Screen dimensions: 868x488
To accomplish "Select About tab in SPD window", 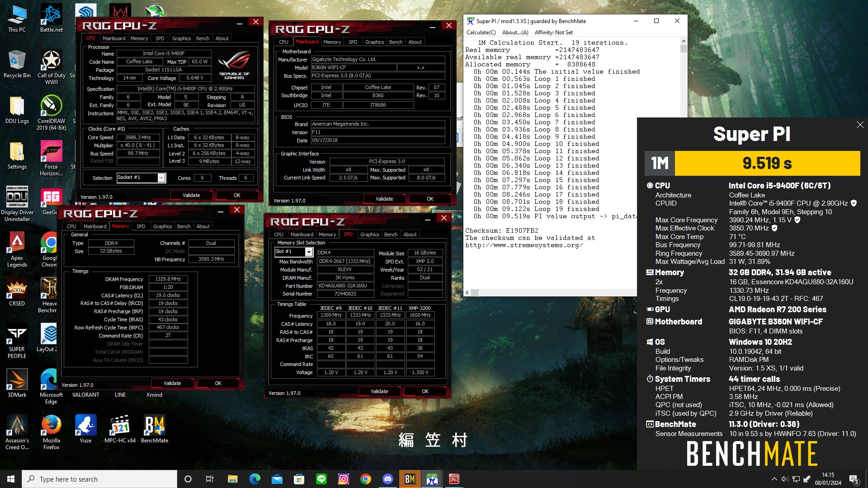I will point(410,235).
